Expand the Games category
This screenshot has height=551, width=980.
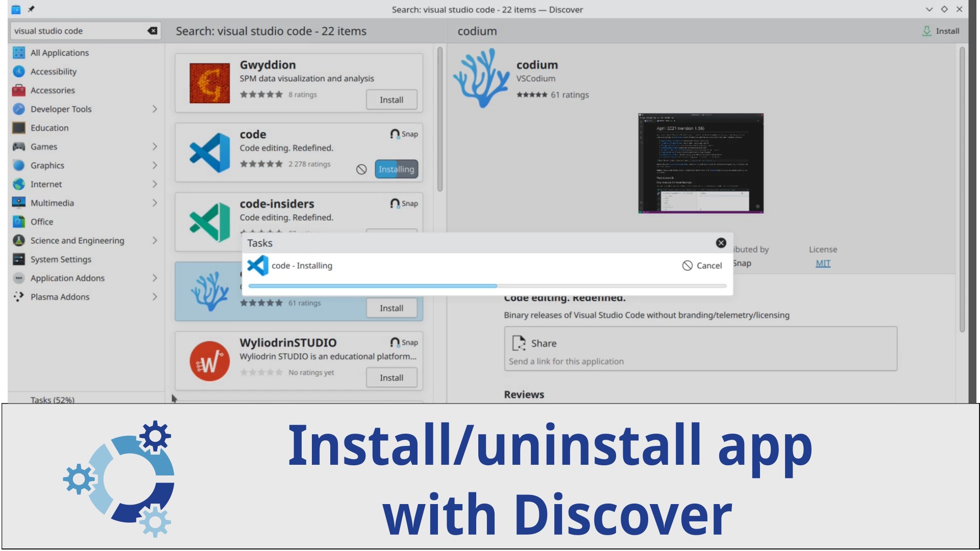tap(155, 147)
